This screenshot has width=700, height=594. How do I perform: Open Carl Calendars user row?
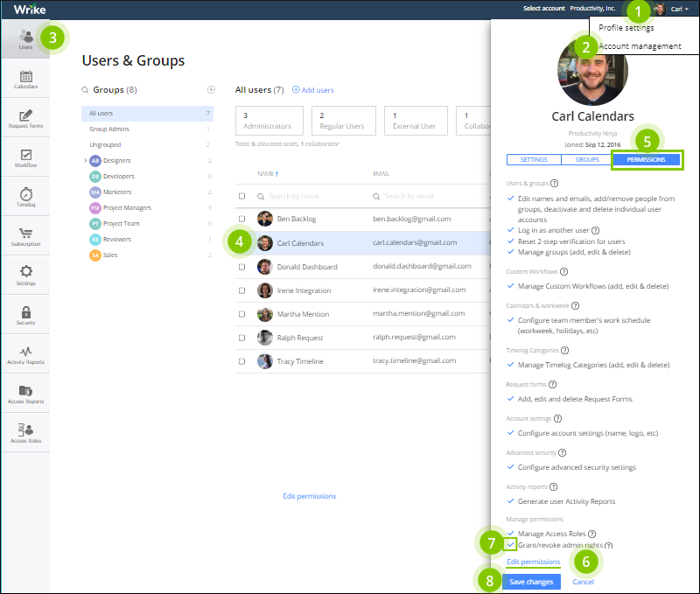pyautogui.click(x=362, y=243)
